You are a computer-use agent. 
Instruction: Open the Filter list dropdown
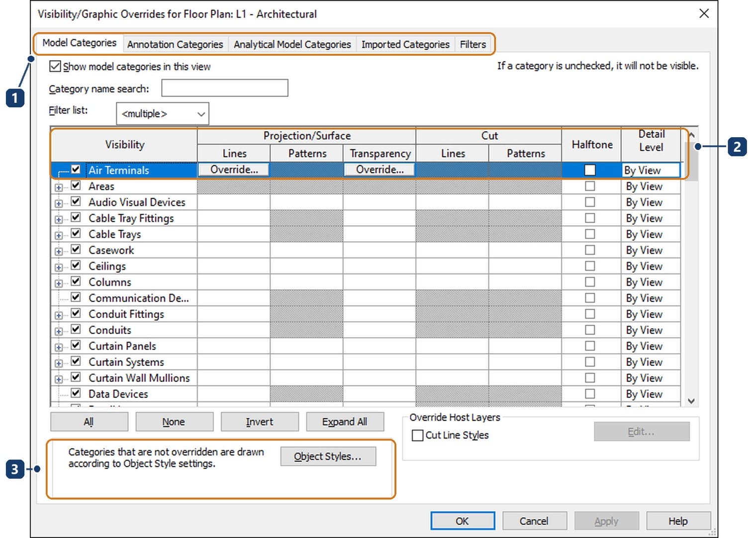[163, 113]
